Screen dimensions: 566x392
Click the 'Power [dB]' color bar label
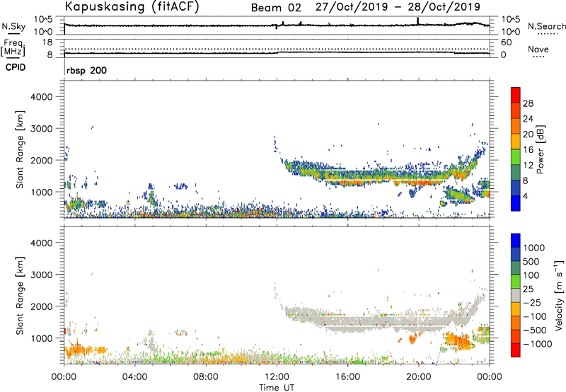coord(540,149)
